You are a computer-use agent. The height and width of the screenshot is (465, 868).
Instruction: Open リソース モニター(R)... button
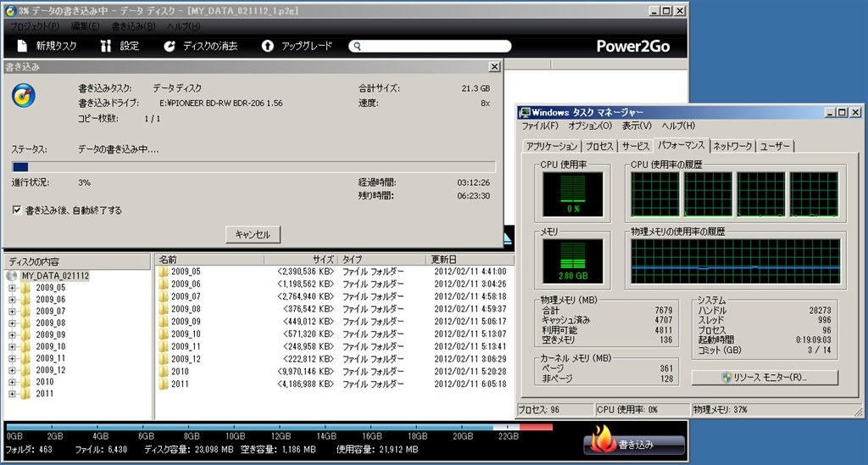[765, 378]
